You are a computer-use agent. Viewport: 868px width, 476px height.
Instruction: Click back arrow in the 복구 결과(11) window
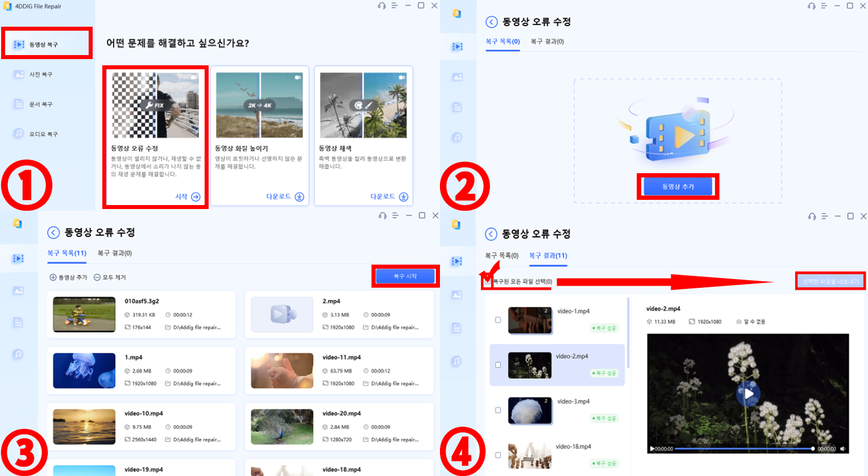[x=491, y=234]
